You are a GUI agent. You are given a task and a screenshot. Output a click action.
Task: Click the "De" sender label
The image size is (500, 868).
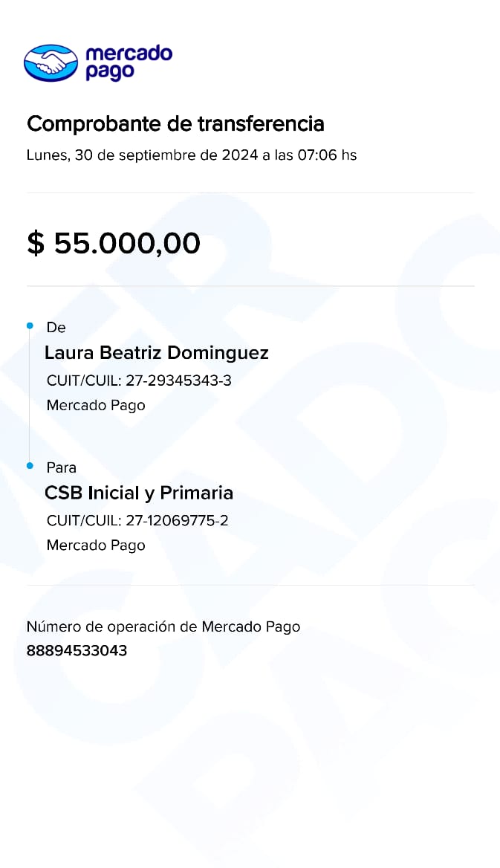click(56, 328)
